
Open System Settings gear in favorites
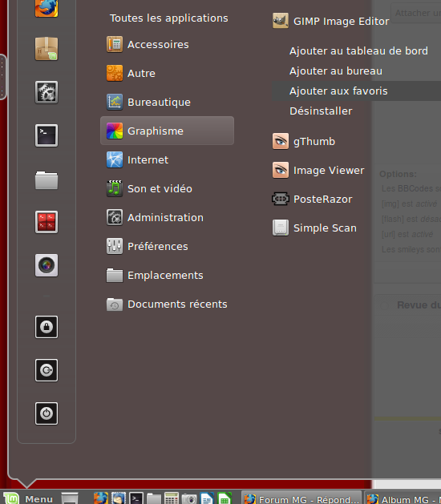(x=47, y=92)
